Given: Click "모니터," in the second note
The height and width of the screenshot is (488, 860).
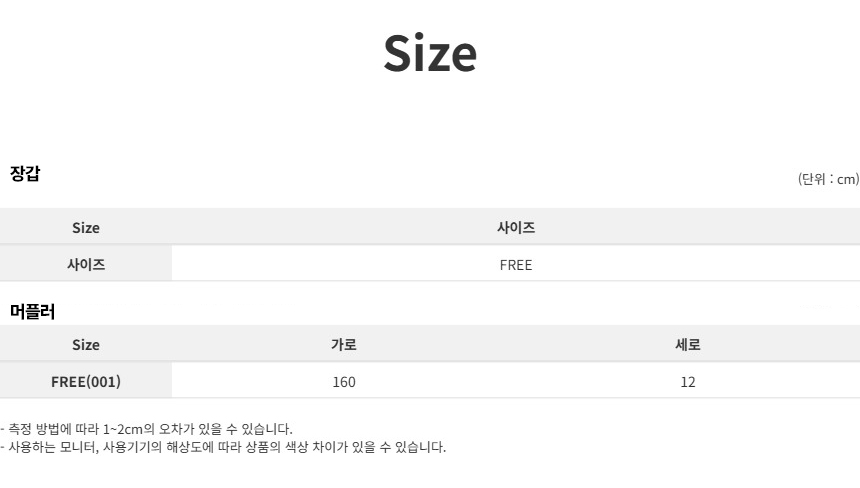Looking at the screenshot, I should click(77, 447).
